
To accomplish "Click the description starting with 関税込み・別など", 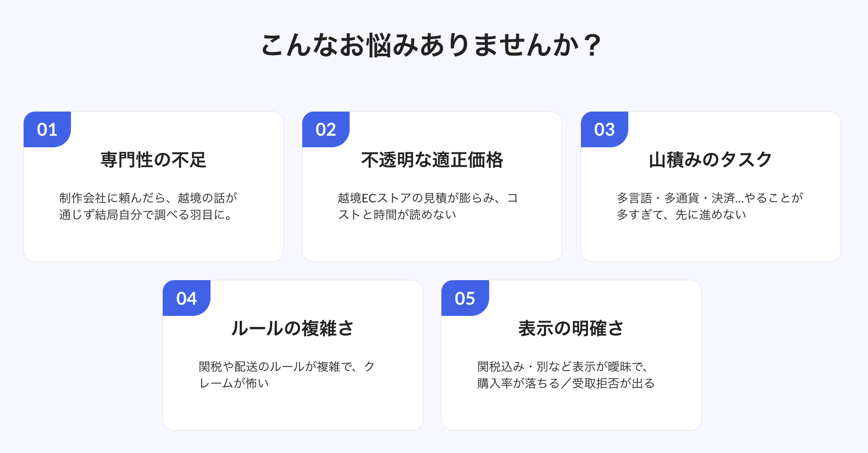I will point(566,375).
